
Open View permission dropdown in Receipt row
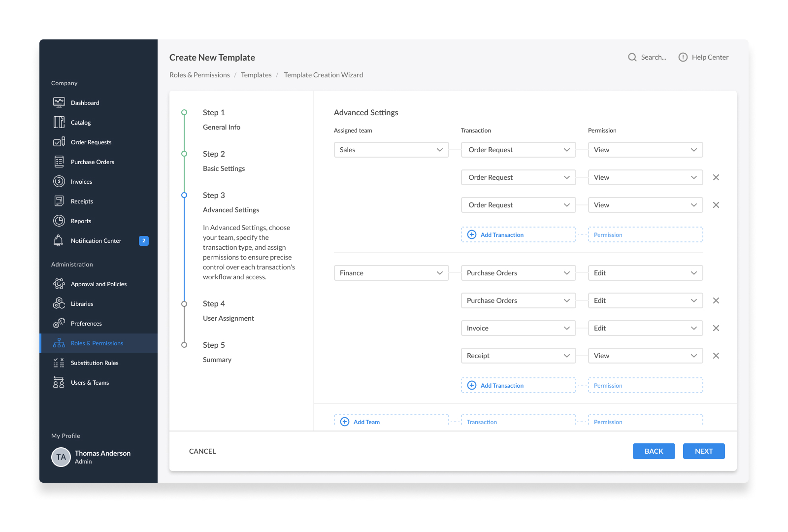pyautogui.click(x=646, y=356)
